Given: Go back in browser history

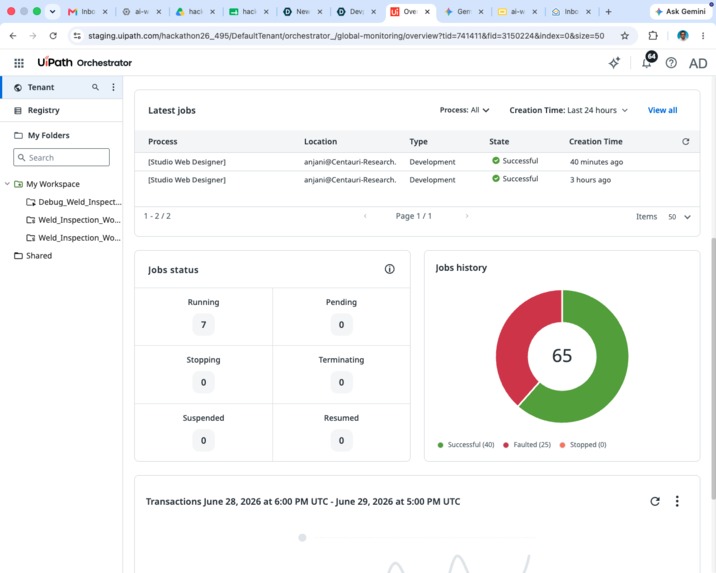Looking at the screenshot, I should (13, 36).
